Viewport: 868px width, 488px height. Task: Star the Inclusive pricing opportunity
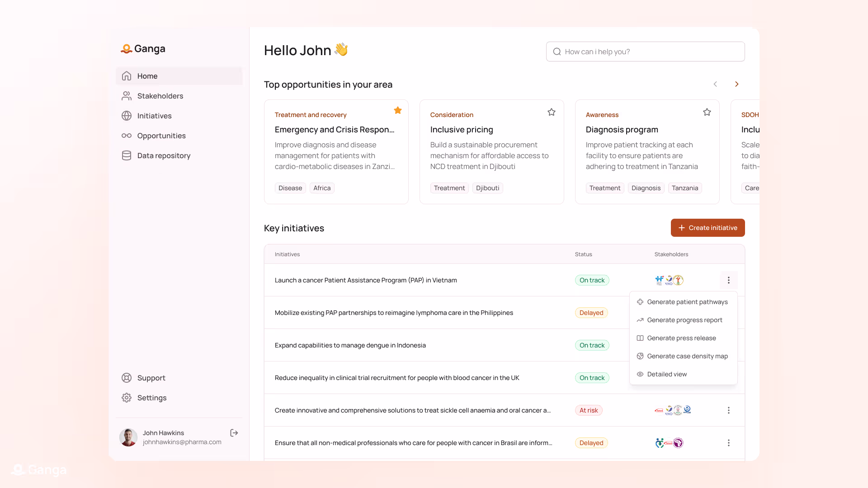click(x=551, y=112)
